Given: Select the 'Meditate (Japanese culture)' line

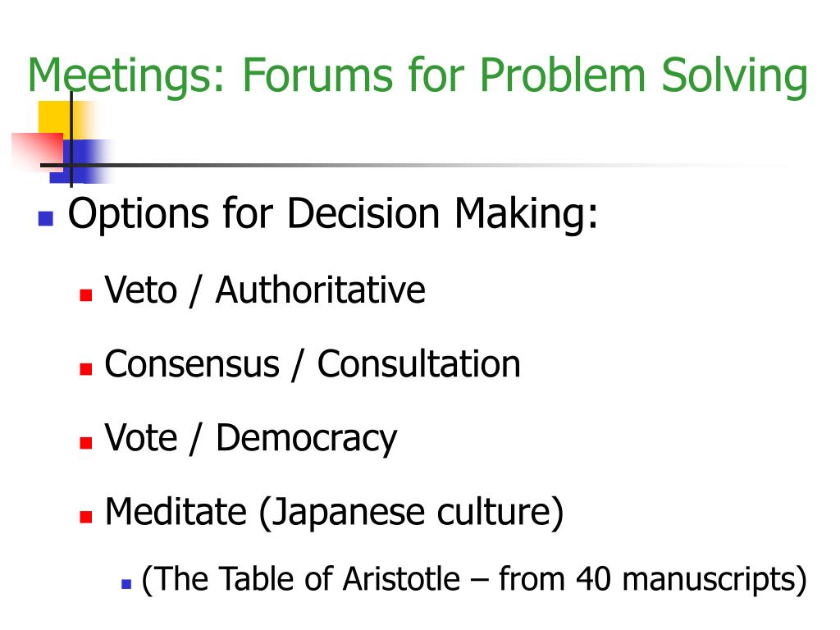Looking at the screenshot, I should [335, 513].
